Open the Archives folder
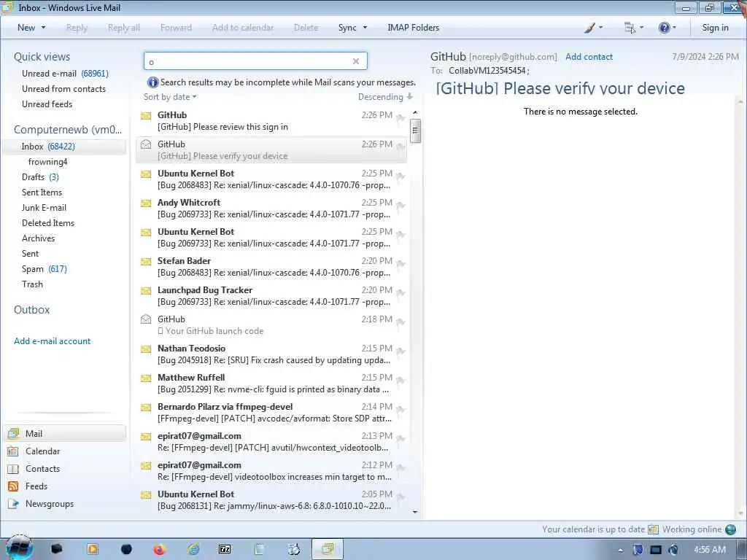 tap(38, 238)
